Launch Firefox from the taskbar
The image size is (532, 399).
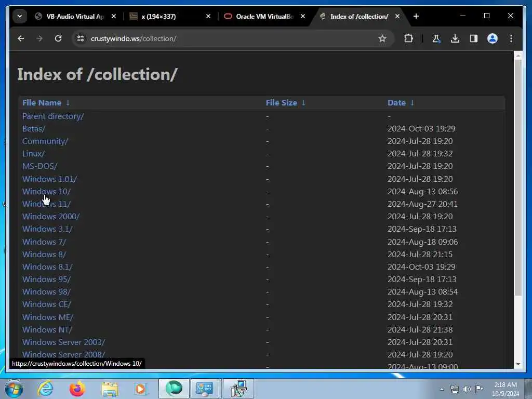pos(77,389)
